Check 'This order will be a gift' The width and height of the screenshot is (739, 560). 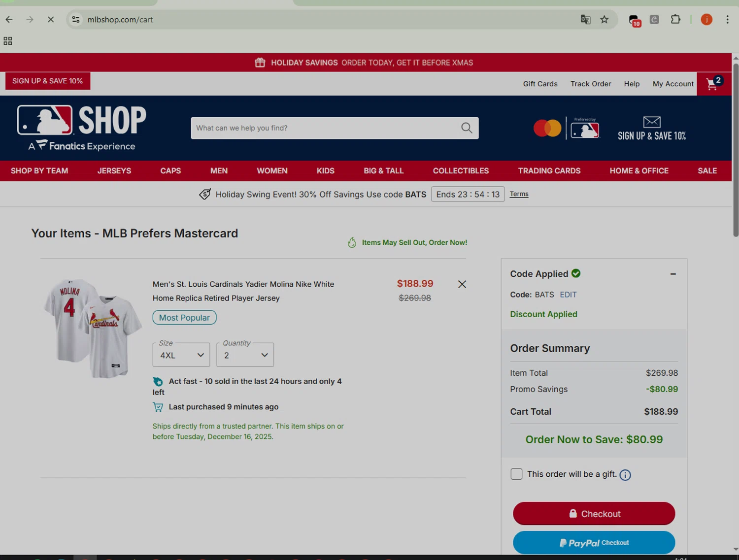[516, 474]
